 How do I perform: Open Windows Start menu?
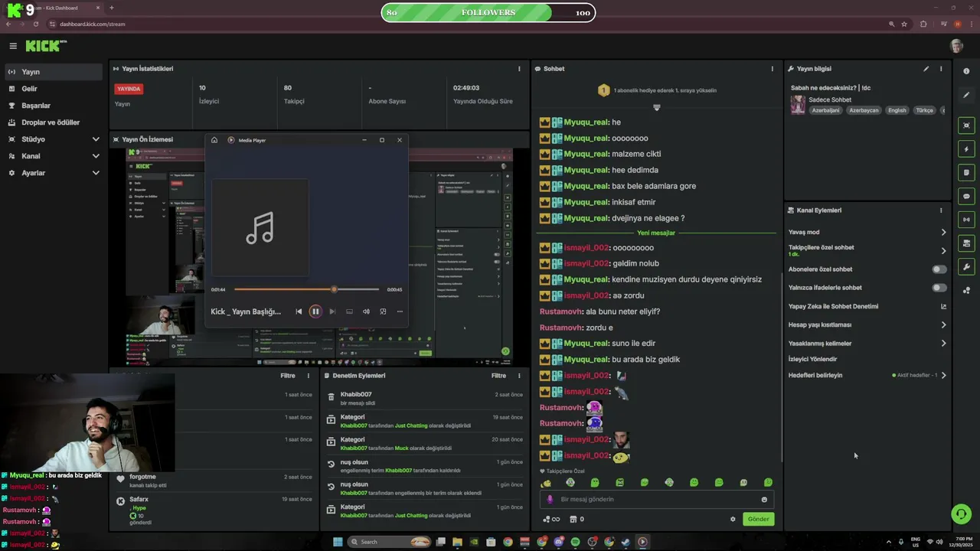click(x=338, y=542)
